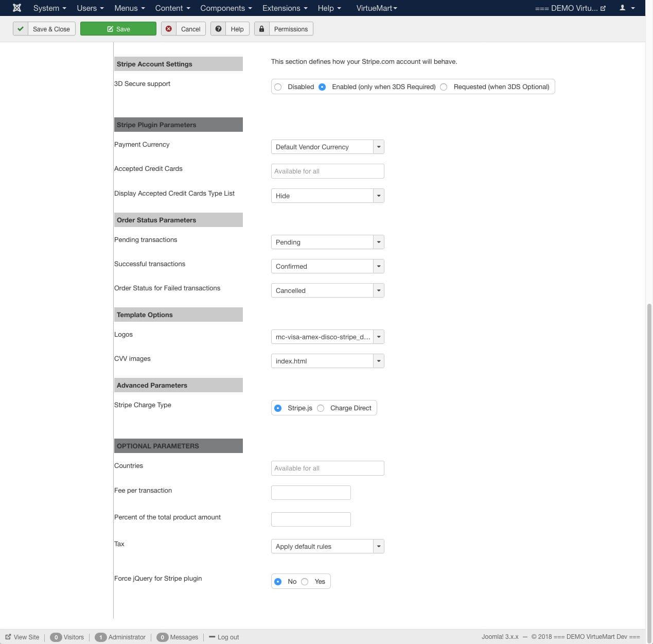Image resolution: width=653 pixels, height=644 pixels.
Task: Click the Save & Close button
Action: 44,29
